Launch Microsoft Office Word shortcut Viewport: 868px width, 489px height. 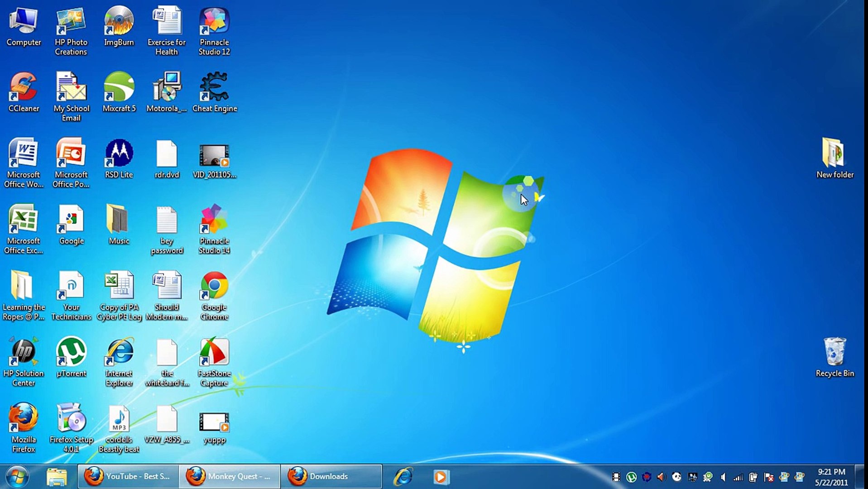pyautogui.click(x=24, y=163)
